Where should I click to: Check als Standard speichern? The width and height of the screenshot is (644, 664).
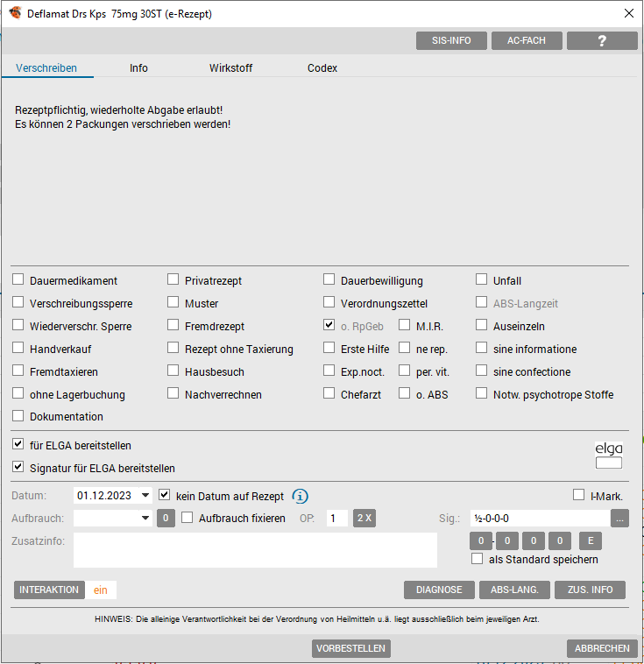477,559
